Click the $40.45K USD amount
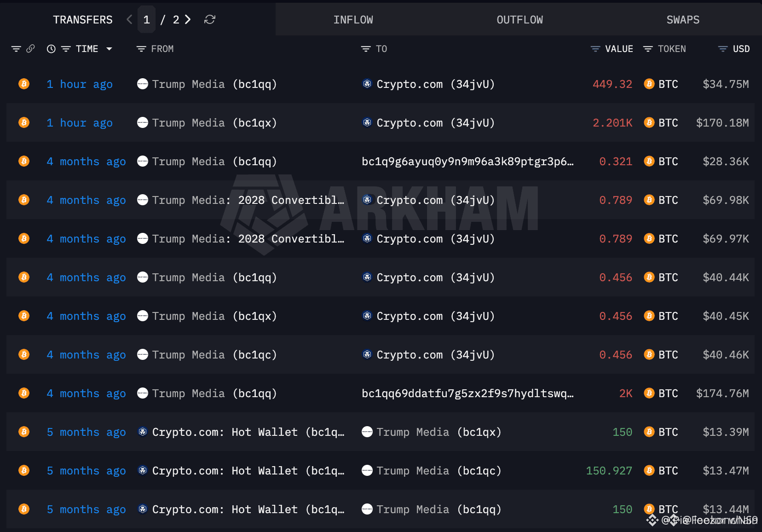The width and height of the screenshot is (762, 532). pyautogui.click(x=726, y=316)
